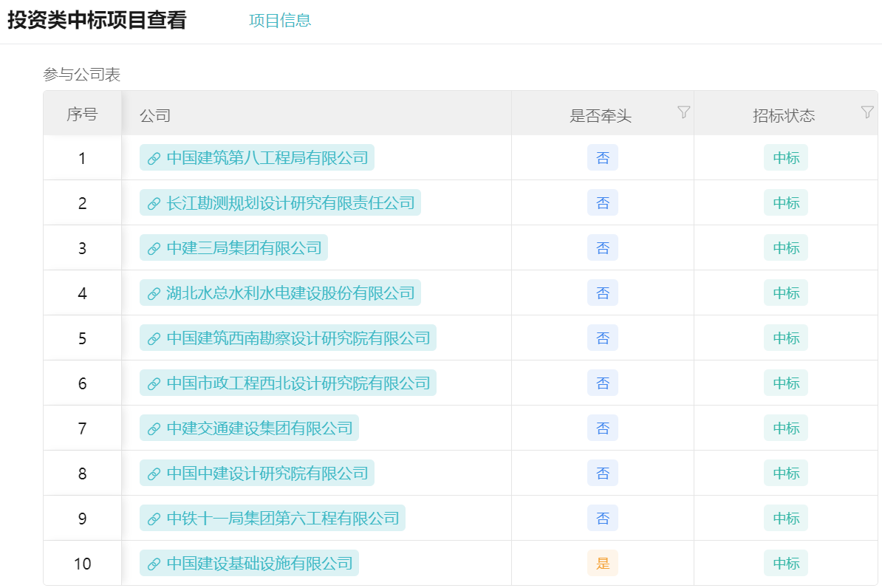The height and width of the screenshot is (588, 882).
Task: Click link icon beside 中国市政工程西北设计研究院有限公司
Action: pyautogui.click(x=154, y=383)
